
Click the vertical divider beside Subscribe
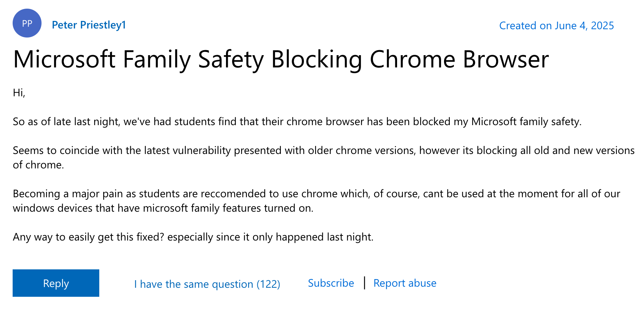pyautogui.click(x=365, y=283)
